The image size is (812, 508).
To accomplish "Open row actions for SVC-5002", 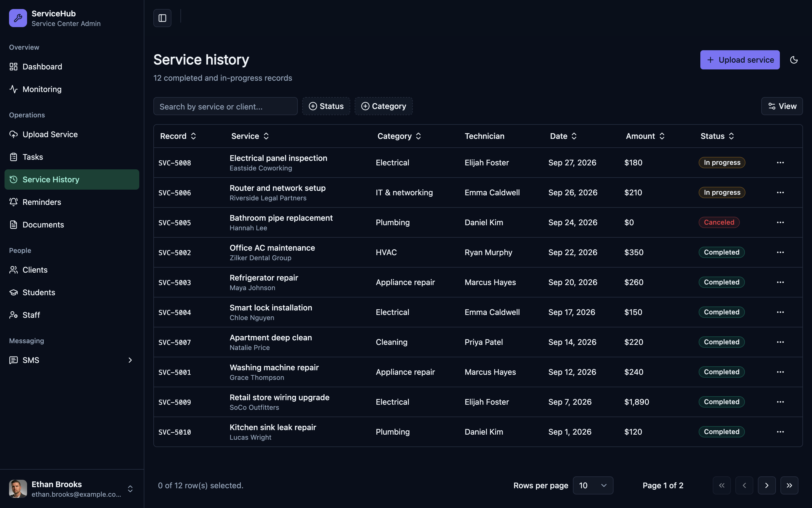I will [780, 252].
